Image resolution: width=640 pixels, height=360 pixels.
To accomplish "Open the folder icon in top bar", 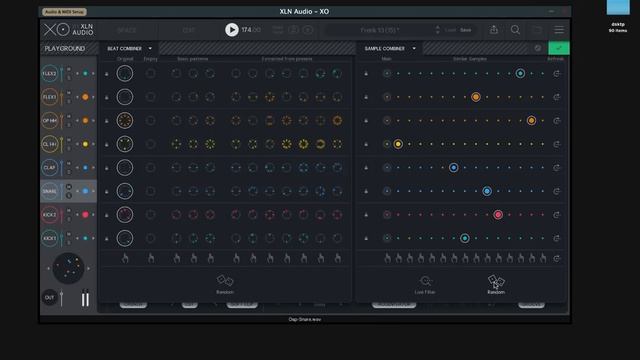I will pos(537,30).
